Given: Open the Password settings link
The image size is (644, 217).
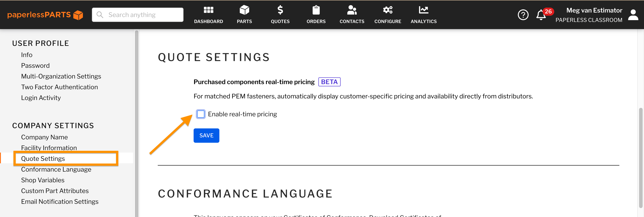Looking at the screenshot, I should point(35,65).
